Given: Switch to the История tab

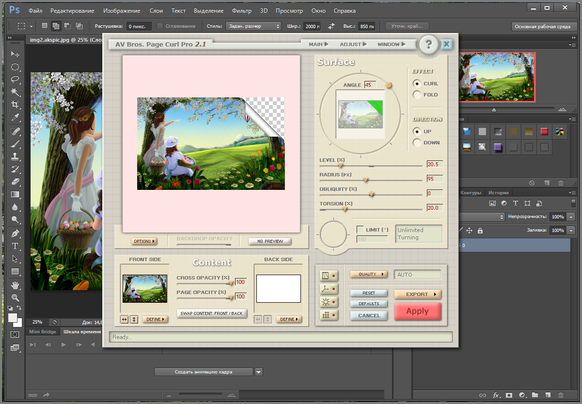Looking at the screenshot, I should (x=498, y=193).
